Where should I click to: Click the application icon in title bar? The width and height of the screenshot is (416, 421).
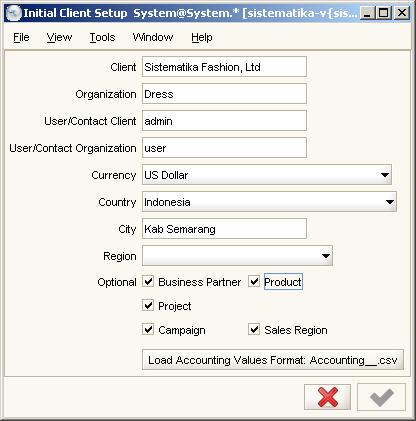(x=14, y=13)
